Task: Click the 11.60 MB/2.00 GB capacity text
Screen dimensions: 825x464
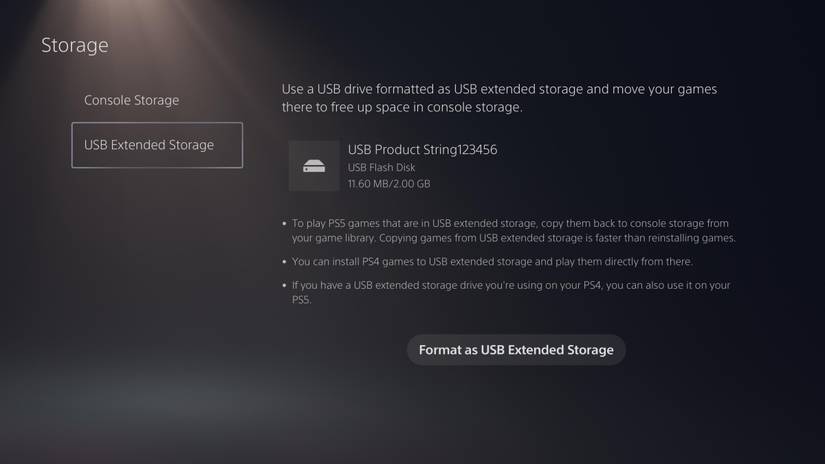Action: (389, 184)
